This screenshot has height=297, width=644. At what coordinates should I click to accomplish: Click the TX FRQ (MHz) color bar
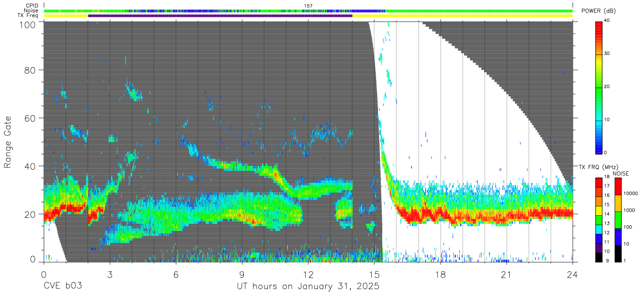point(599,219)
